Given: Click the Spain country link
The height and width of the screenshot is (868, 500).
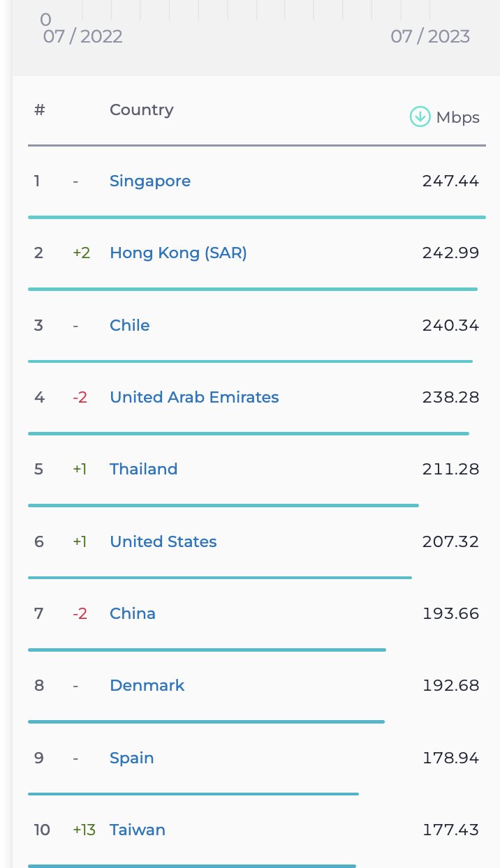Looking at the screenshot, I should [x=132, y=758].
